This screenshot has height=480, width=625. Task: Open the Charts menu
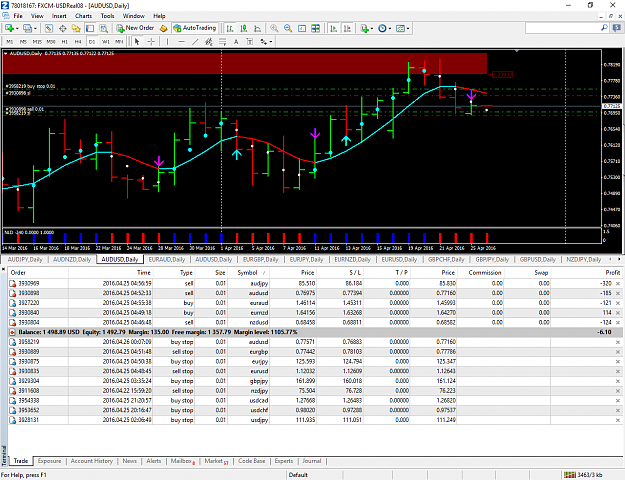click(x=83, y=16)
